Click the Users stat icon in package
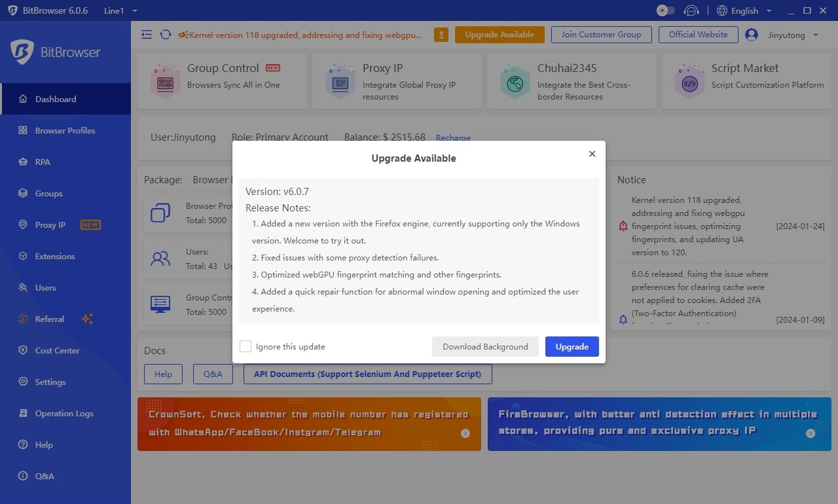The height and width of the screenshot is (504, 838). pyautogui.click(x=160, y=259)
